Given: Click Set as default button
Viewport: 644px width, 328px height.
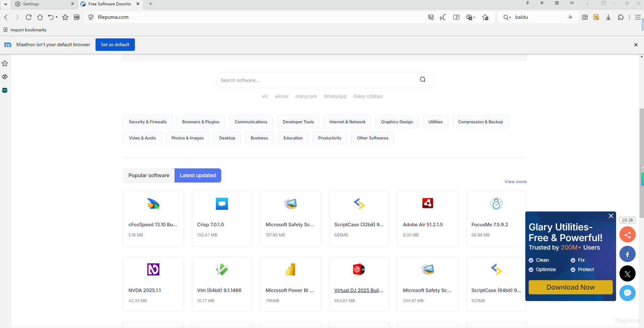Looking at the screenshot, I should [x=115, y=44].
